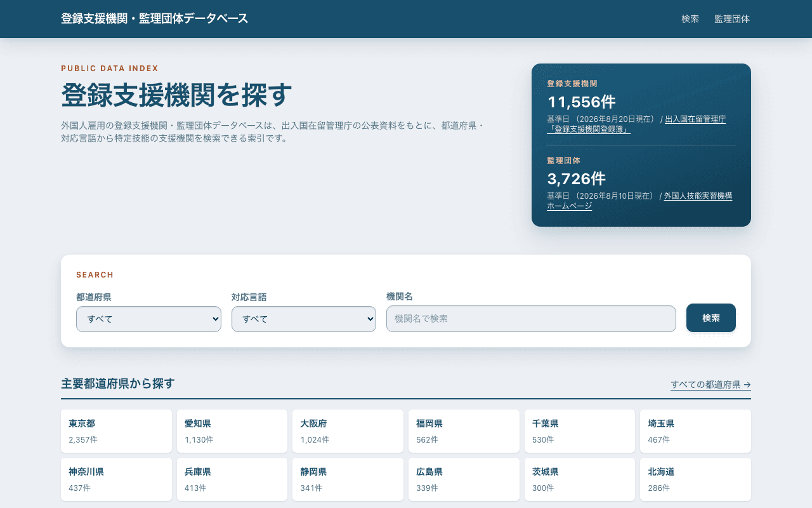812x508 pixels.
Task: Open the 出入国在留管理庁「登録支援機関登録簿」 source link
Action: point(636,124)
